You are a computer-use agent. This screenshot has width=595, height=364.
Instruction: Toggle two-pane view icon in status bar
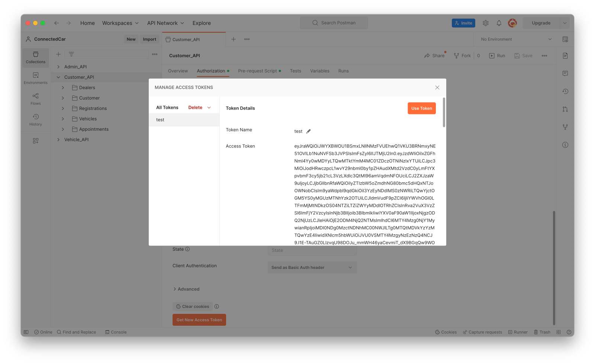pos(559,332)
